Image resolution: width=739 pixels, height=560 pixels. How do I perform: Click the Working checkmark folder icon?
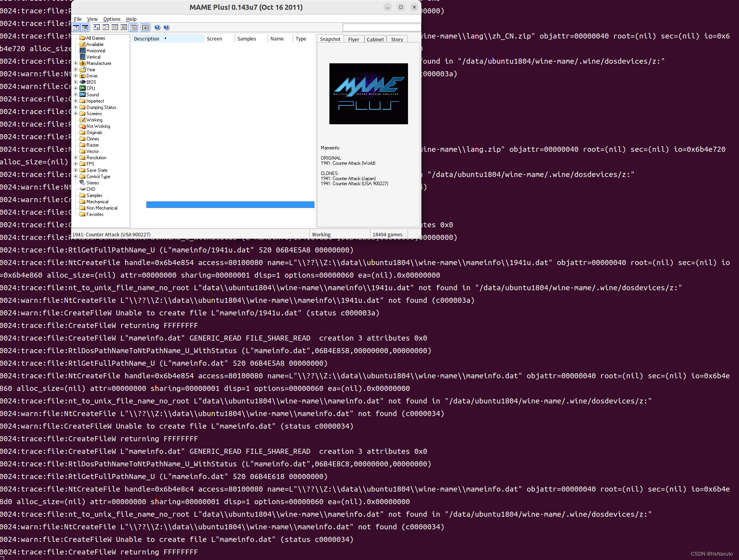pyautogui.click(x=83, y=120)
